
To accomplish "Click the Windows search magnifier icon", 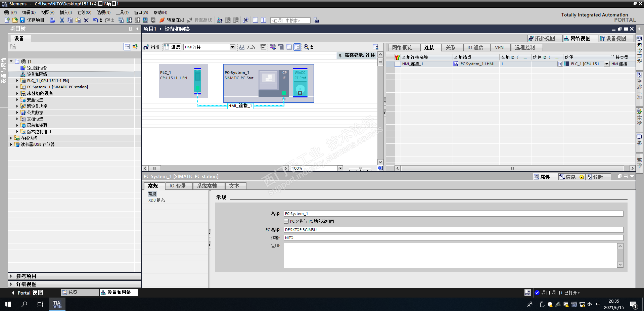I will pyautogui.click(x=24, y=304).
